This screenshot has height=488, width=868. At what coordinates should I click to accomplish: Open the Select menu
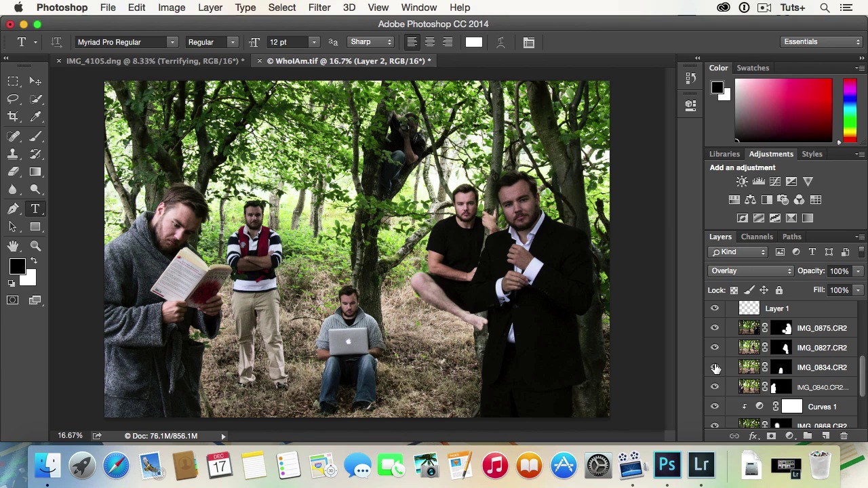[282, 7]
